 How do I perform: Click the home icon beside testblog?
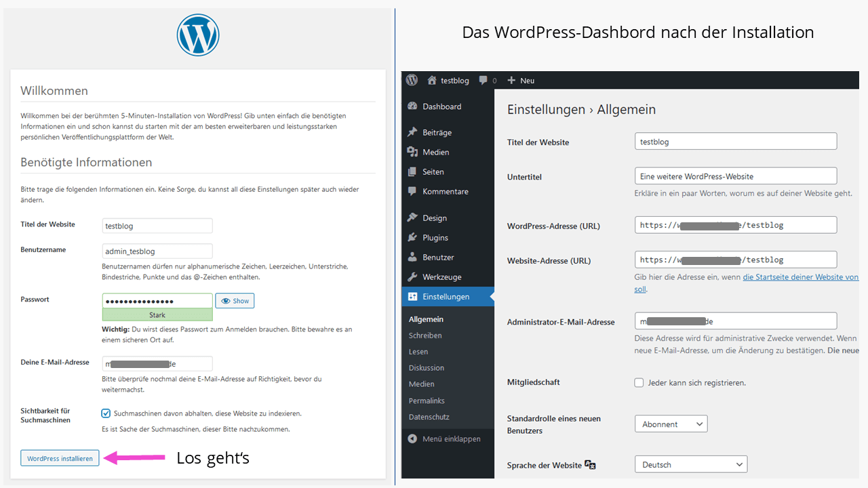432,80
